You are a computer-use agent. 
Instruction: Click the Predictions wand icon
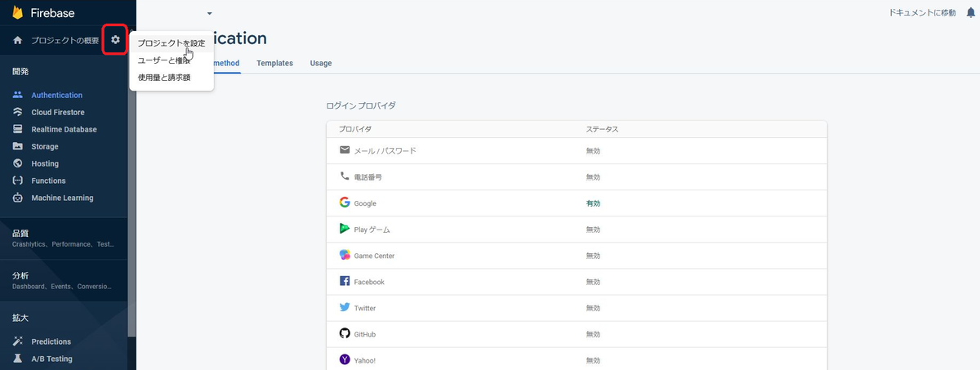coord(18,341)
